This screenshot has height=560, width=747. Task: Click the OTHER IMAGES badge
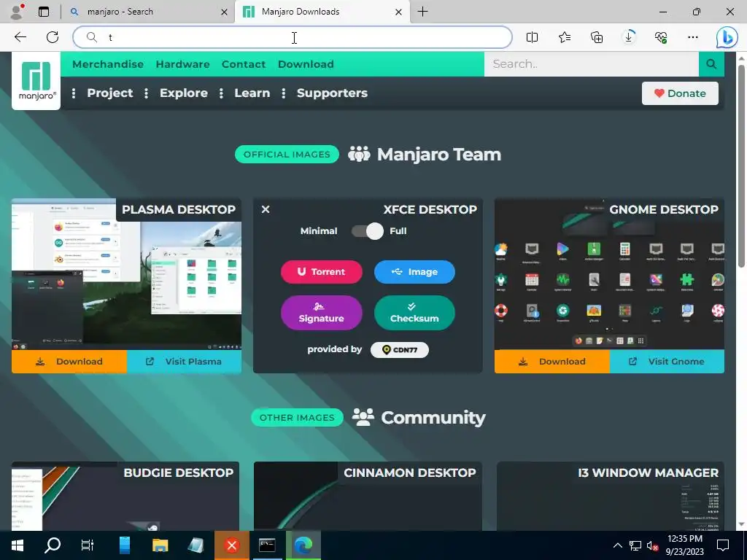coord(298,418)
